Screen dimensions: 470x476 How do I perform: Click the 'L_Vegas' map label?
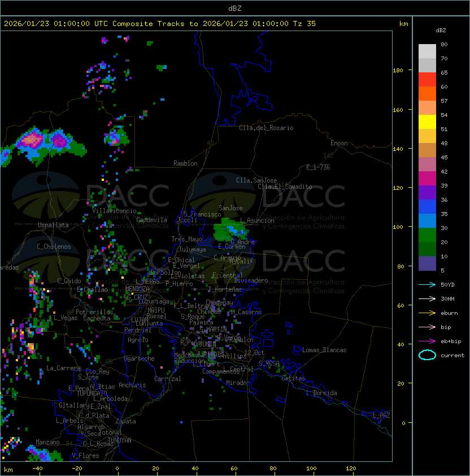point(66,318)
